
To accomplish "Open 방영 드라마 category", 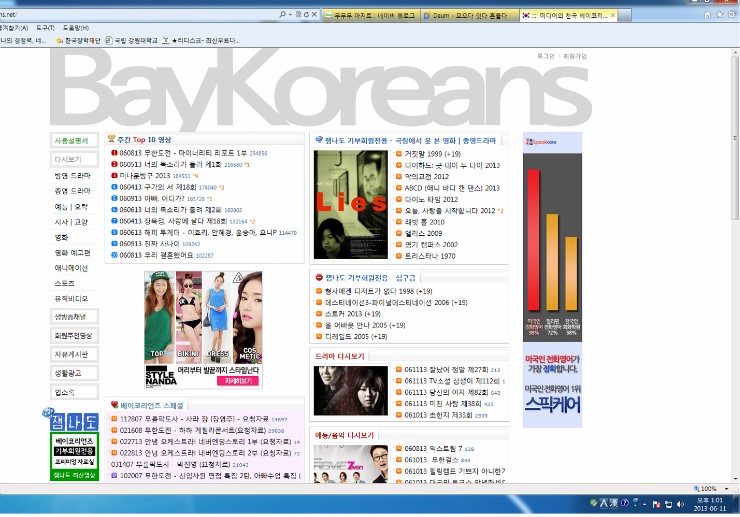I will pyautogui.click(x=72, y=176).
